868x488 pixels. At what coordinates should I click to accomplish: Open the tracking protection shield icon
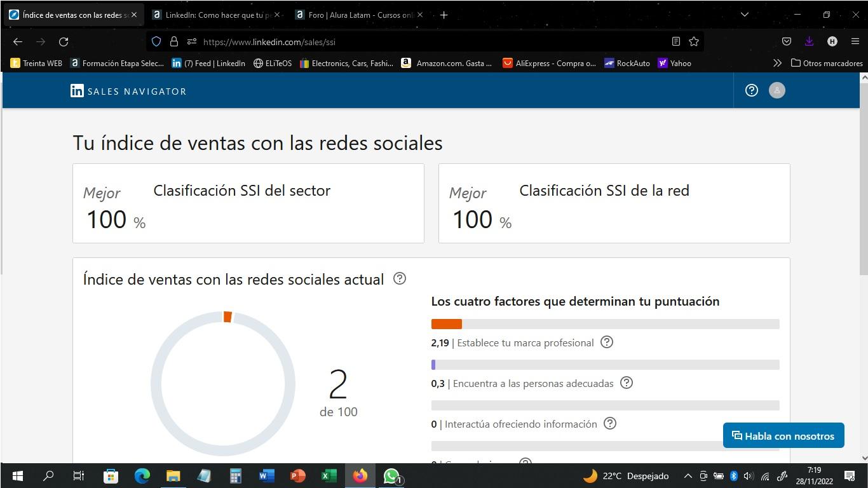[156, 41]
